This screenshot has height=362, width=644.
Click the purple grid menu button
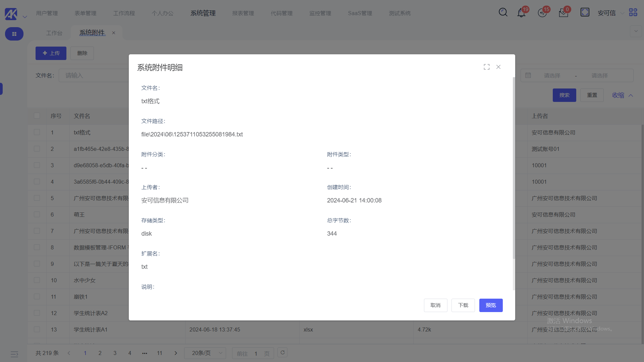click(x=14, y=34)
